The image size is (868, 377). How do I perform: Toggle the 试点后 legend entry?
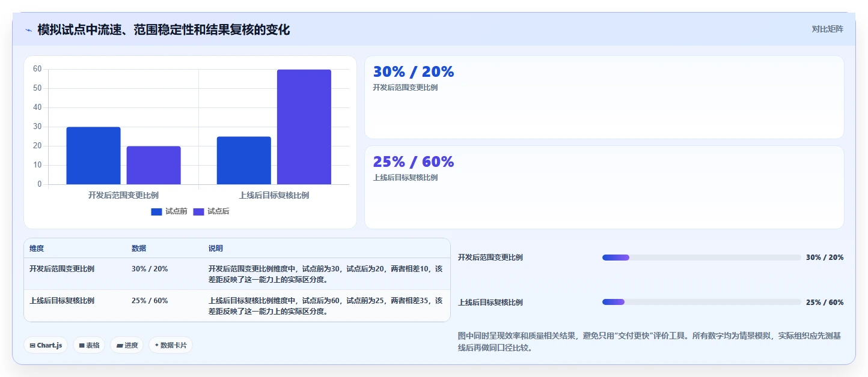[x=211, y=211]
